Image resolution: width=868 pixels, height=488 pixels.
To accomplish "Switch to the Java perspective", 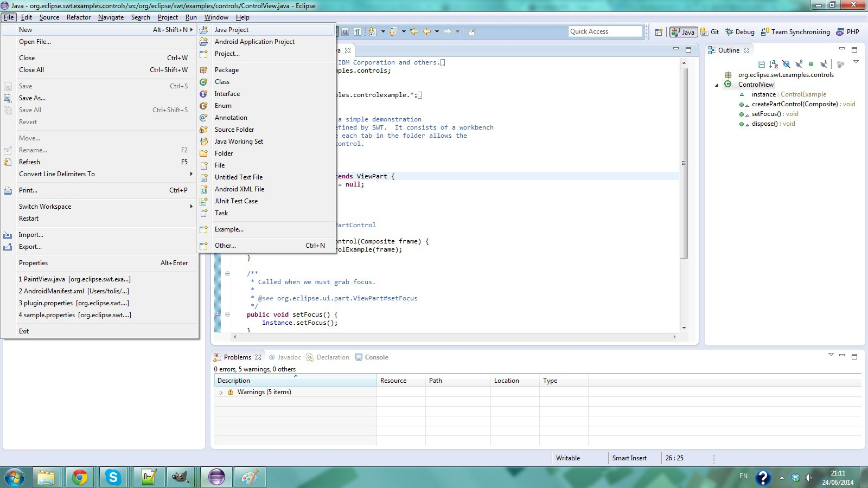I will [x=683, y=32].
